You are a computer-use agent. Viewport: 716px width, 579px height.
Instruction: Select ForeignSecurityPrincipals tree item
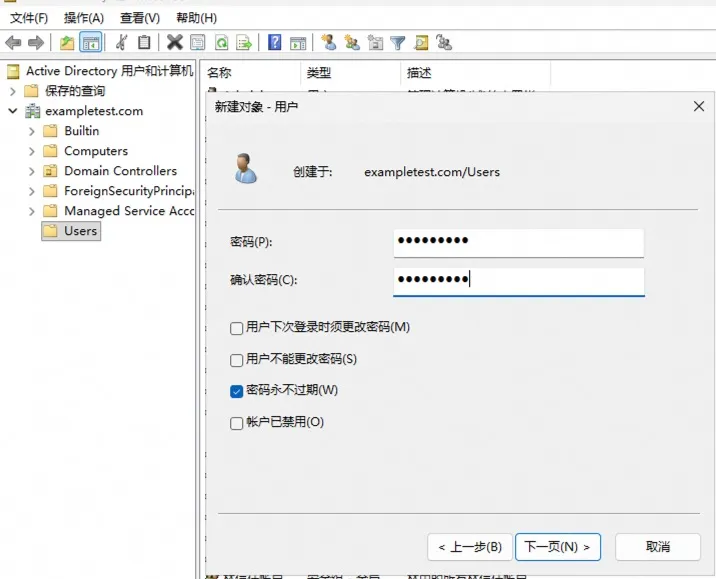point(129,191)
